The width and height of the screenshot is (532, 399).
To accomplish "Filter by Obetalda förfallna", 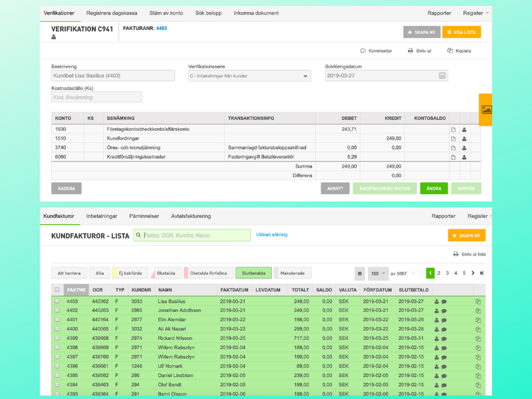I will point(209,273).
